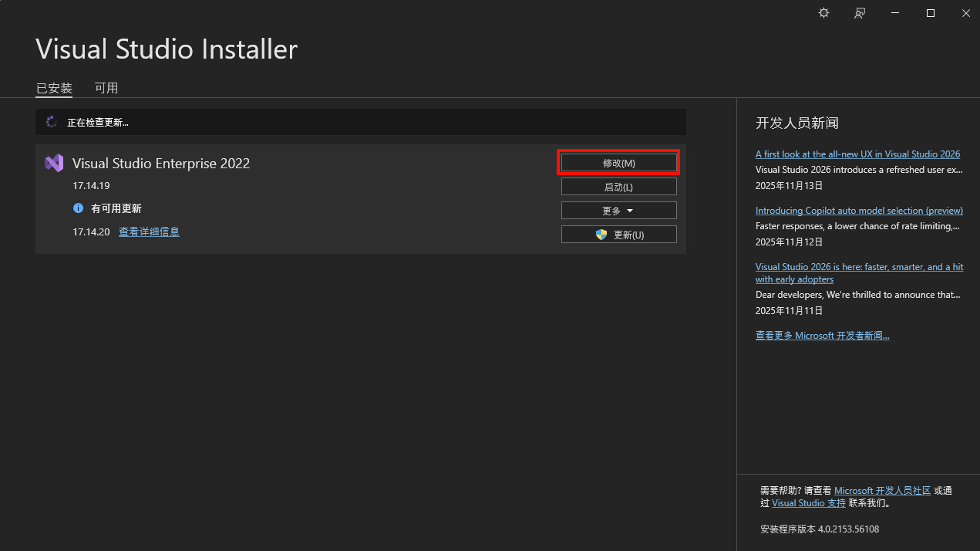
Task: Maximize the installer window
Action: click(x=930, y=13)
